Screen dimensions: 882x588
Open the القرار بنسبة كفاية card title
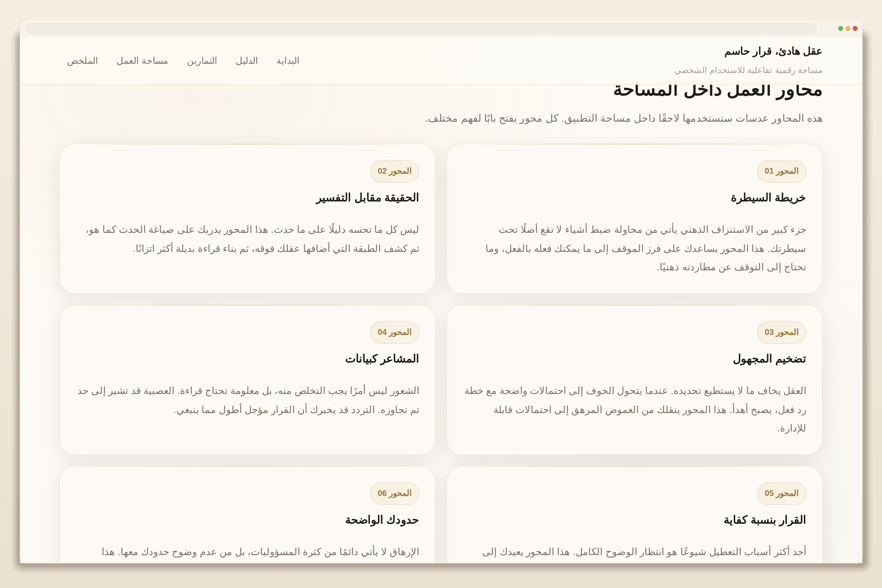pyautogui.click(x=765, y=520)
